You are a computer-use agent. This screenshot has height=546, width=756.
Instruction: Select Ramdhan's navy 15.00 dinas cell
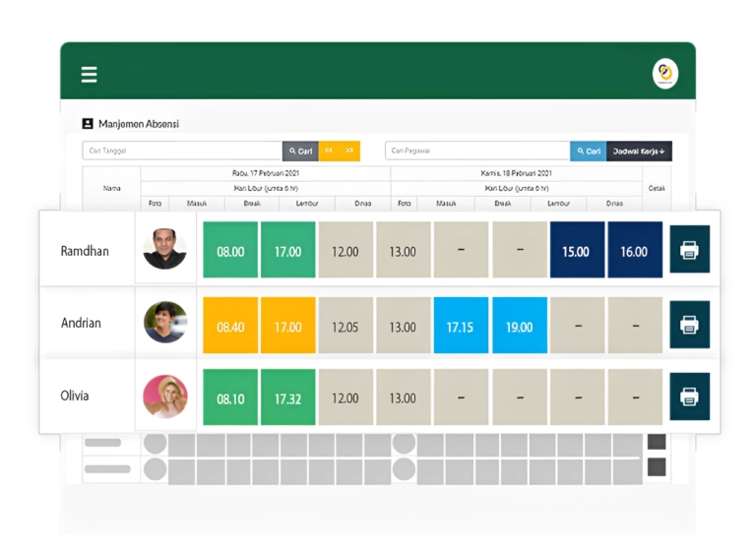577,250
